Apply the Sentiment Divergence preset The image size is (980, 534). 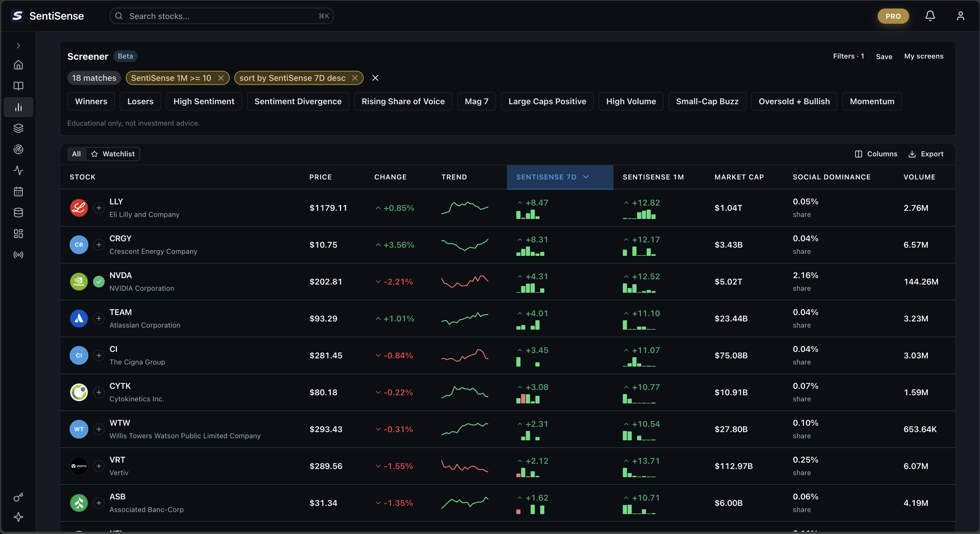pyautogui.click(x=298, y=101)
